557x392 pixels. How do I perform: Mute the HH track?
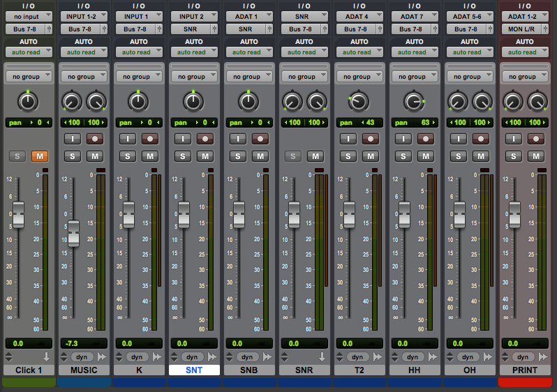426,156
